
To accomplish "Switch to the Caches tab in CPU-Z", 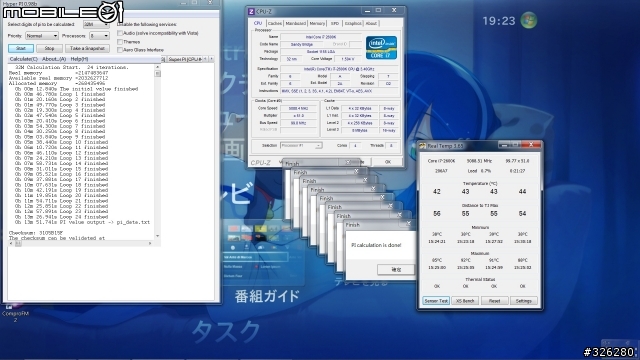I will click(275, 24).
